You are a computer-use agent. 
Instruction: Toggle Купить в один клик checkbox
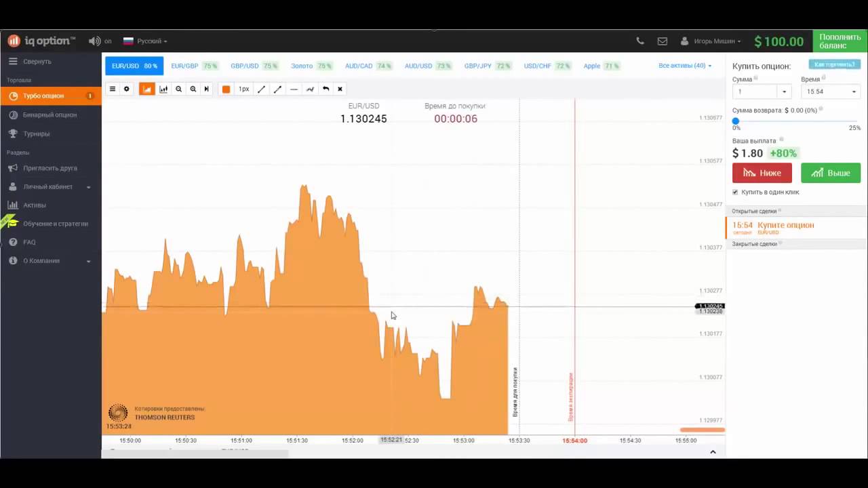pyautogui.click(x=735, y=192)
